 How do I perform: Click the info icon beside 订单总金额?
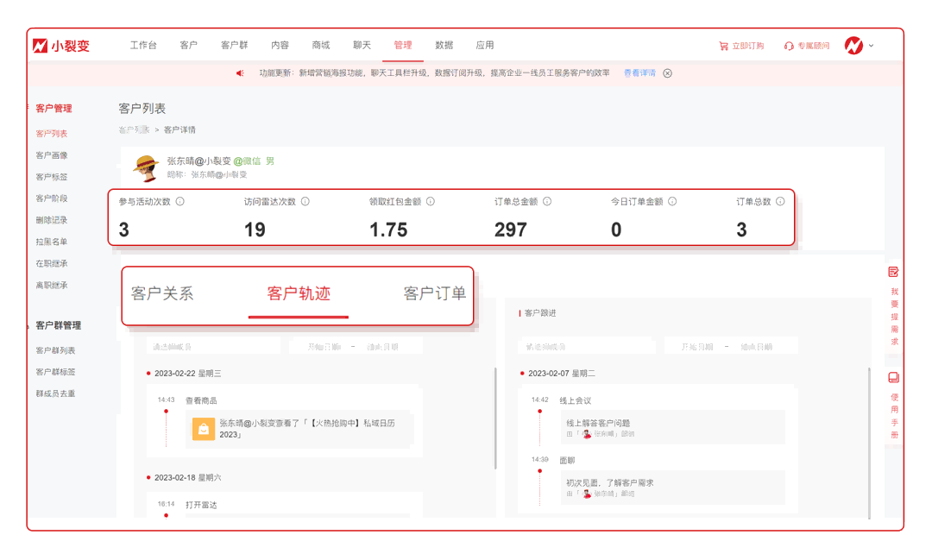click(546, 201)
